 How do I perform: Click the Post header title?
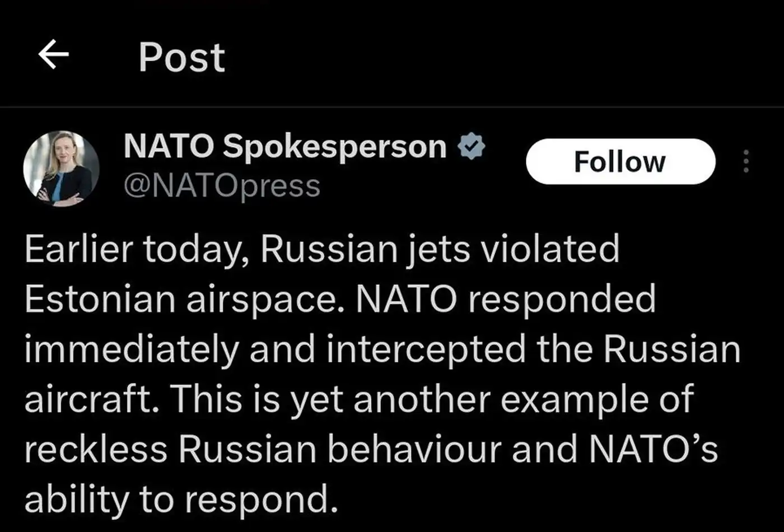click(181, 57)
